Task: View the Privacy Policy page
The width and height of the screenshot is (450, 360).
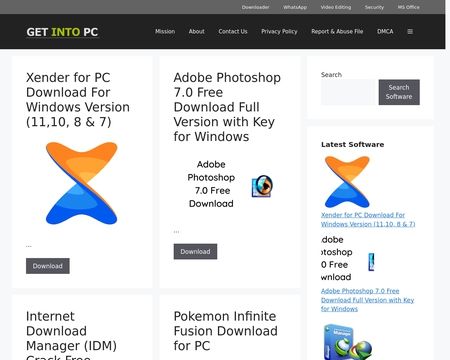Action: pyautogui.click(x=279, y=31)
